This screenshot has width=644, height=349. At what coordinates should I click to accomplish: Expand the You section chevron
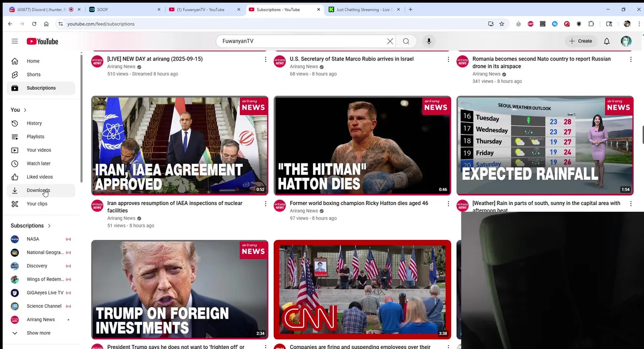25,110
